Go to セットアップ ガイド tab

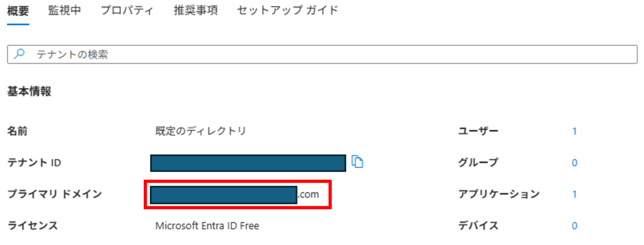287,11
